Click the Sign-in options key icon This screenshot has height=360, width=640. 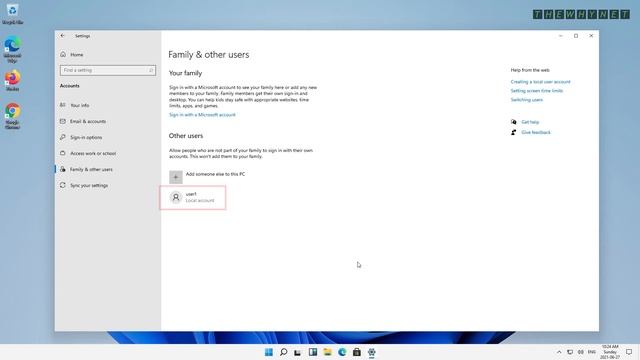pyautogui.click(x=63, y=137)
